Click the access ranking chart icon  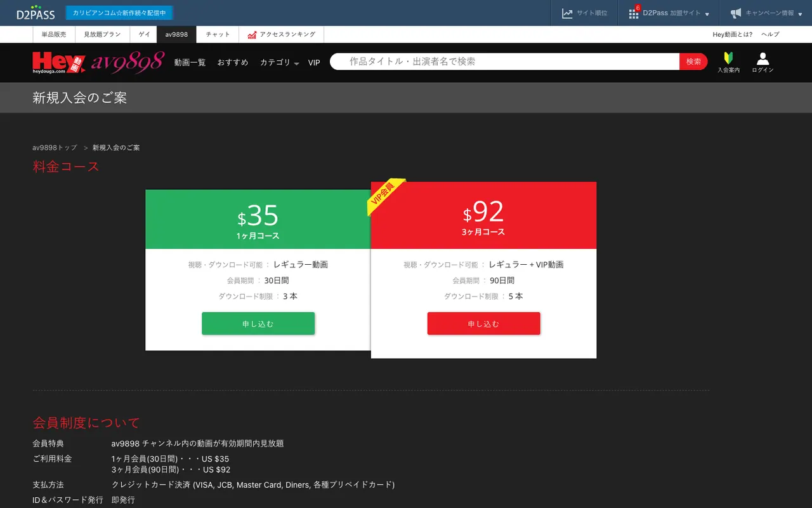point(252,35)
